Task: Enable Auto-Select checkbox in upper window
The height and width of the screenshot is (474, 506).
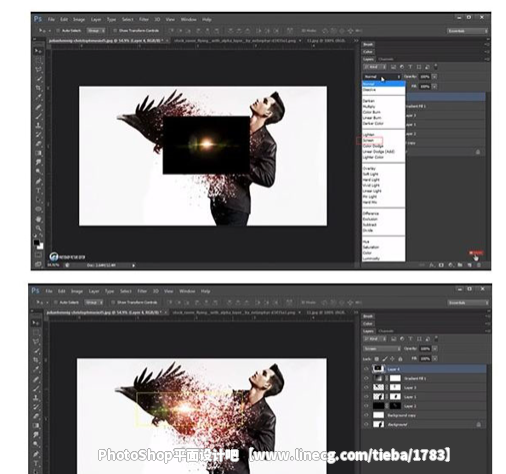Action: (x=57, y=30)
